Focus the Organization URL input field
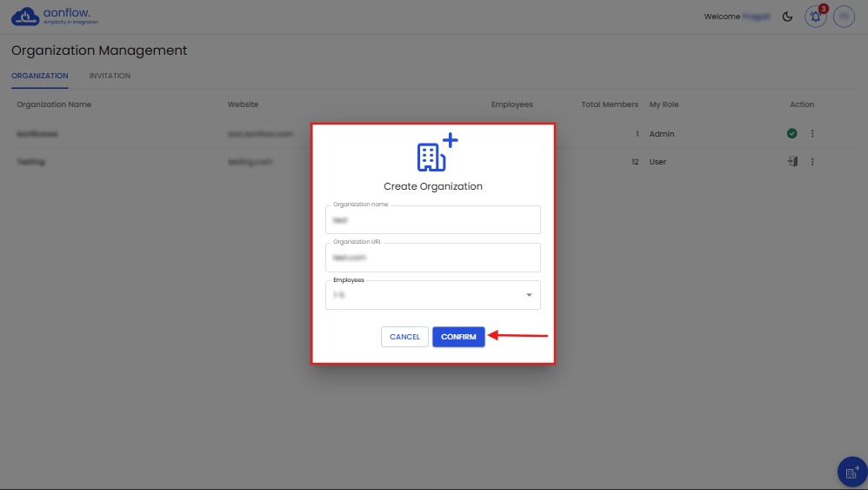Image resolution: width=868 pixels, height=490 pixels. [433, 258]
